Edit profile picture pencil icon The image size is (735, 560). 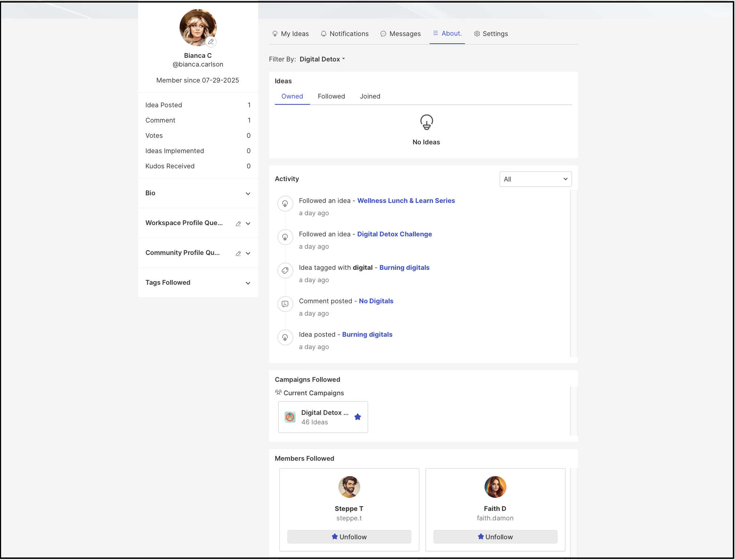click(211, 42)
